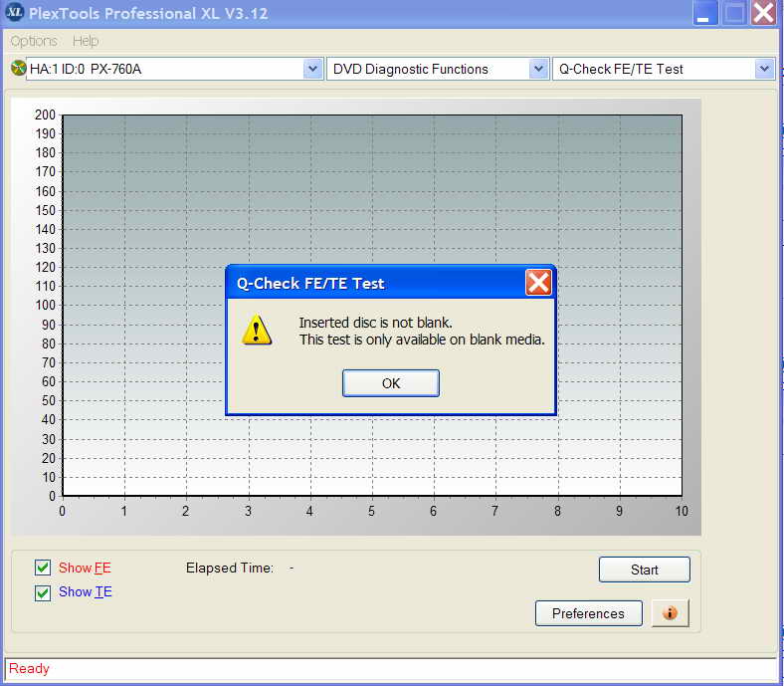The width and height of the screenshot is (784, 686).
Task: Close the PlexTools Professional window
Action: pyautogui.click(x=763, y=13)
